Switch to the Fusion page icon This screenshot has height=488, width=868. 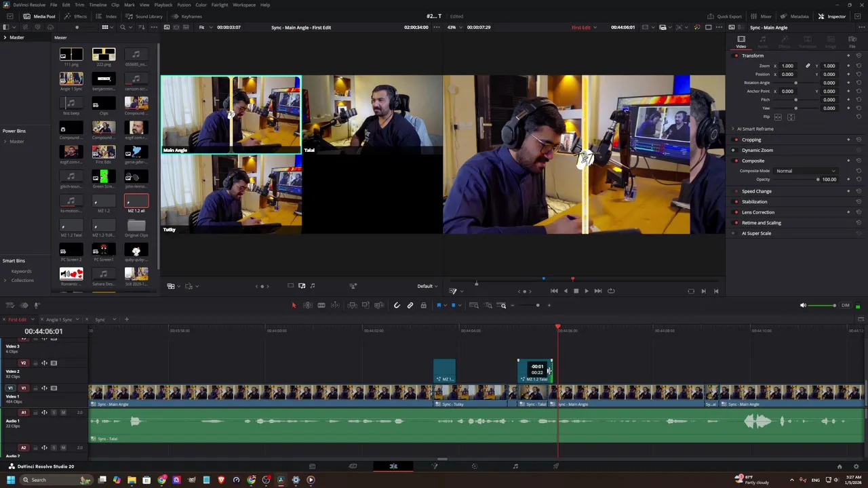point(435,466)
